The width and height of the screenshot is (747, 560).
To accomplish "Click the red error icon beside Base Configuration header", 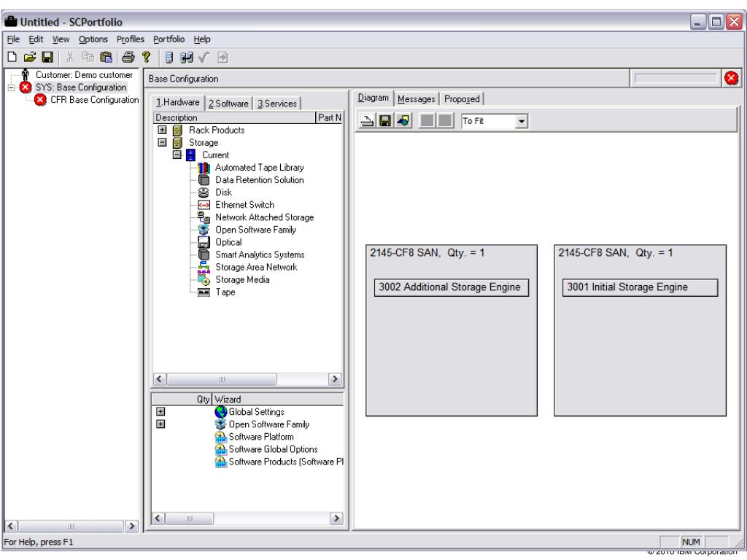I will tap(731, 78).
